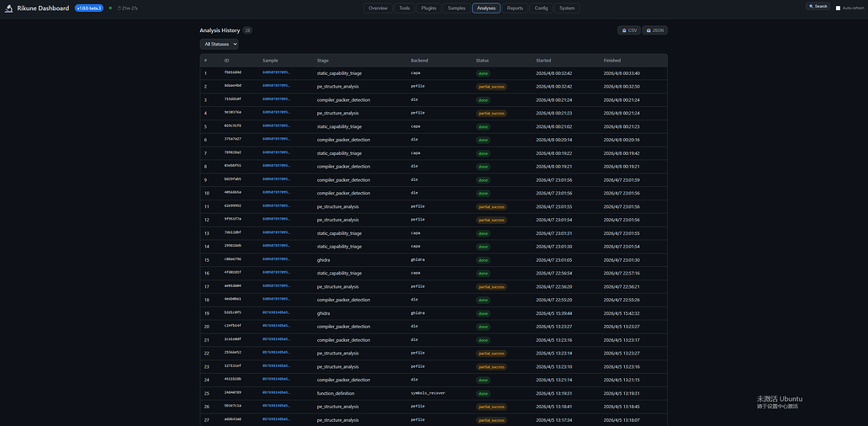Open the All Statuses filter dropdown
This screenshot has height=426, width=868.
tap(220, 44)
